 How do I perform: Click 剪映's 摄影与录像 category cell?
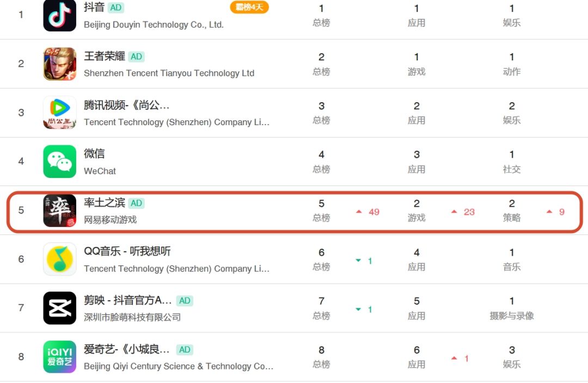point(512,308)
